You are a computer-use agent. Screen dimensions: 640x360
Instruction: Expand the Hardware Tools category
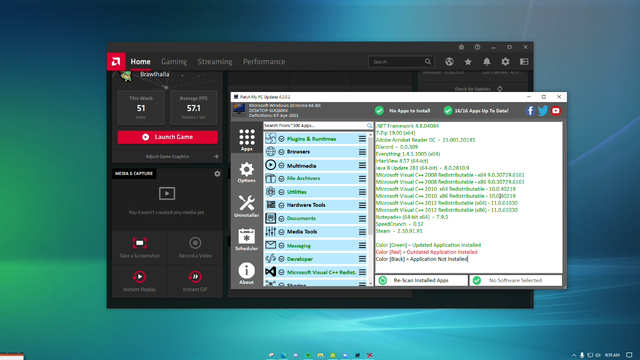click(x=281, y=205)
